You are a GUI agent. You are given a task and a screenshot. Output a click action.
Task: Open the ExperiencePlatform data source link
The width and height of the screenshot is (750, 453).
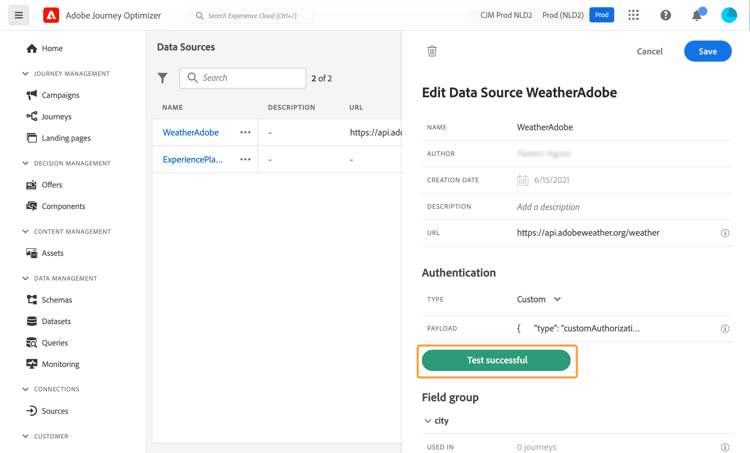(193, 159)
